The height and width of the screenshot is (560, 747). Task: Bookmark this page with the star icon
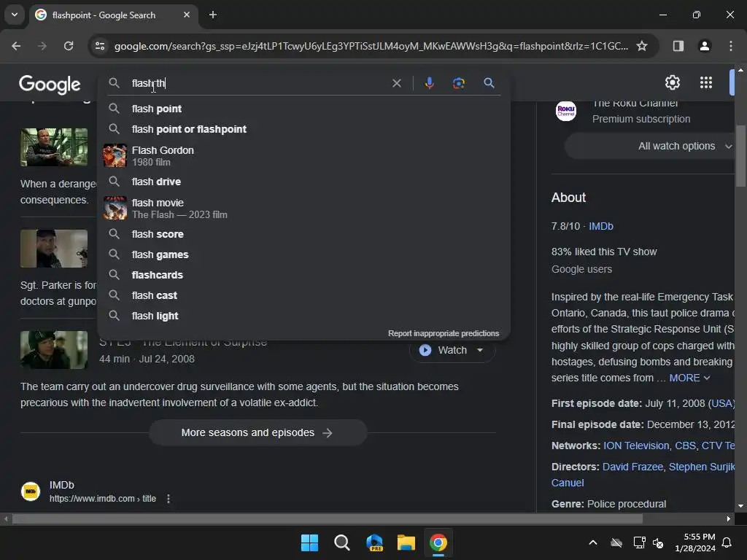(642, 46)
